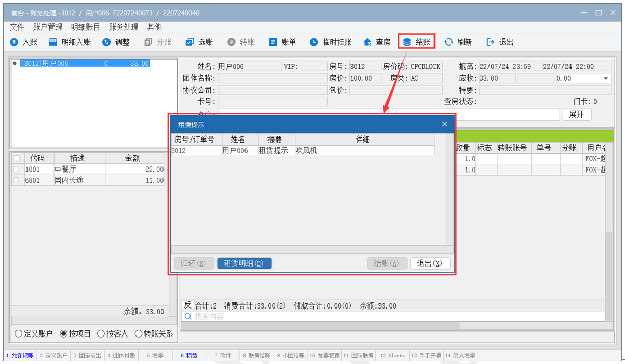This screenshot has height=364, width=625.
Task: Select the 按项目 radio button
Action: click(x=64, y=334)
